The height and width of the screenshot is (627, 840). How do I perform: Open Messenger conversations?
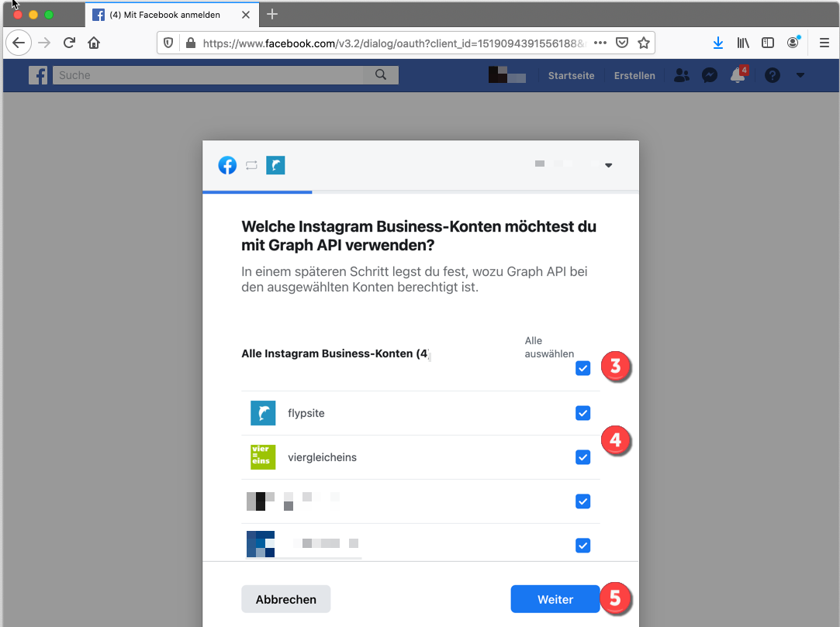tap(710, 75)
